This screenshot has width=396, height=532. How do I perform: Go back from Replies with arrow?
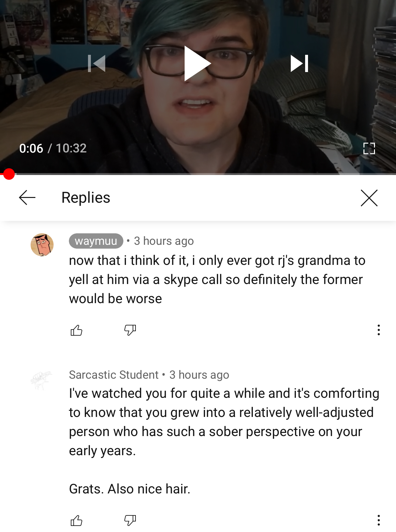27,198
